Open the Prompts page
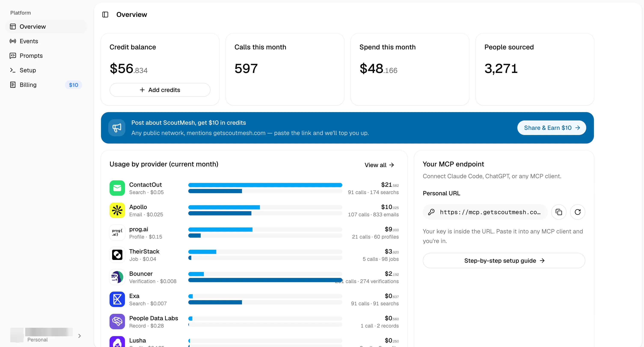The width and height of the screenshot is (644, 347). click(46, 55)
